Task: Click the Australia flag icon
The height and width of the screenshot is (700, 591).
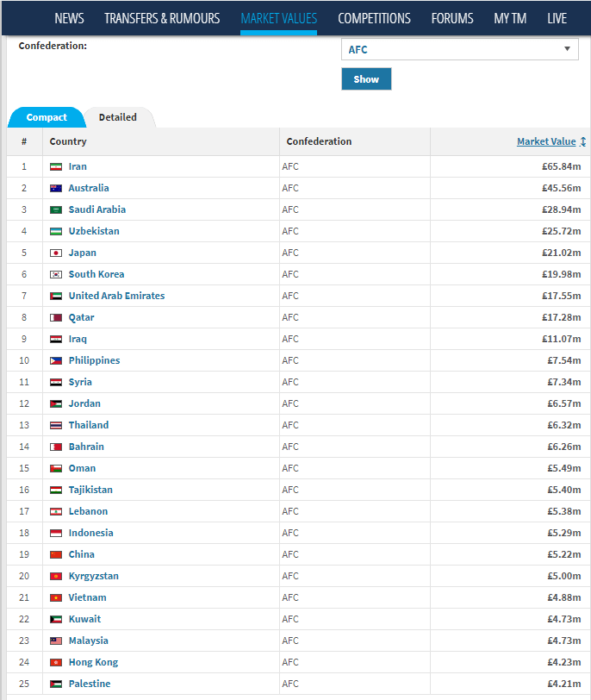Action: tap(56, 189)
